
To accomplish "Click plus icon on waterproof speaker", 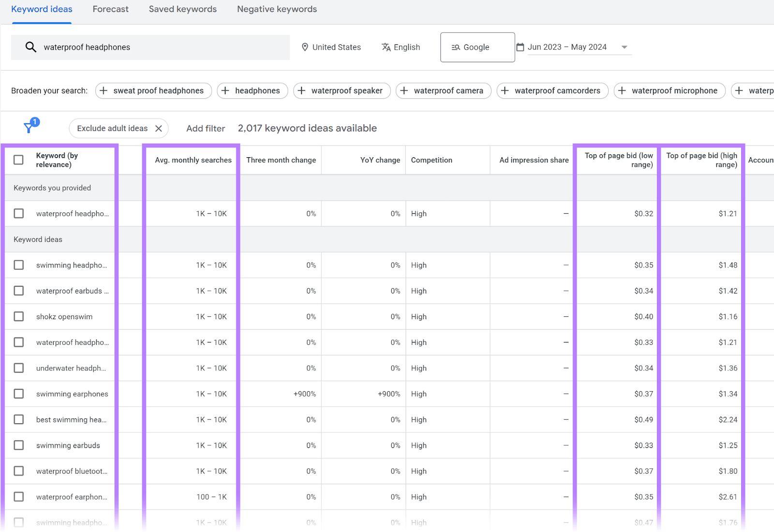I will click(301, 90).
